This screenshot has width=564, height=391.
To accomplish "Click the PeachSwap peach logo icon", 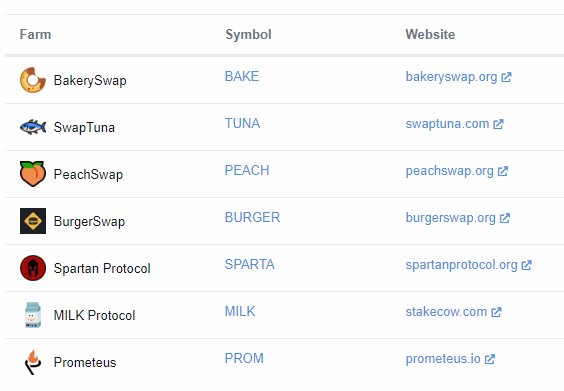I will (33, 174).
